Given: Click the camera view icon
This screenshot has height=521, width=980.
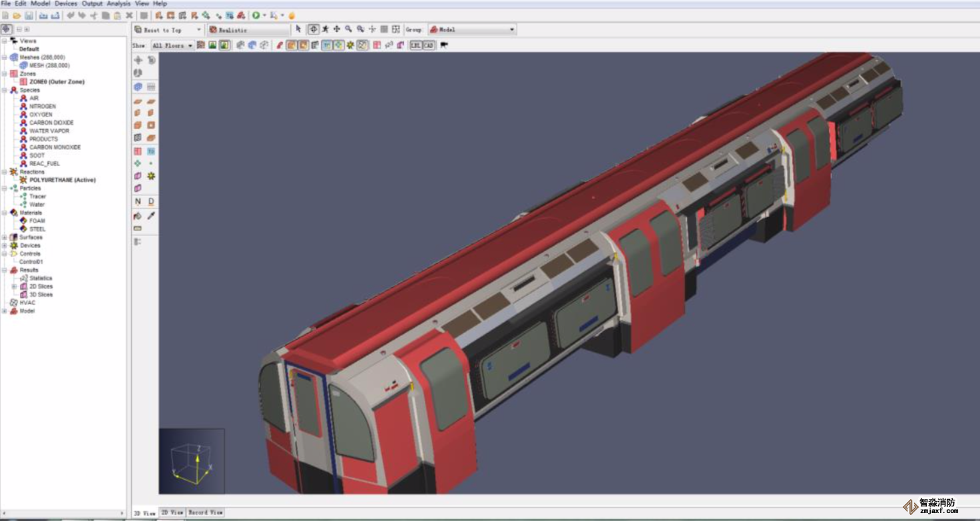Looking at the screenshot, I should point(444,45).
